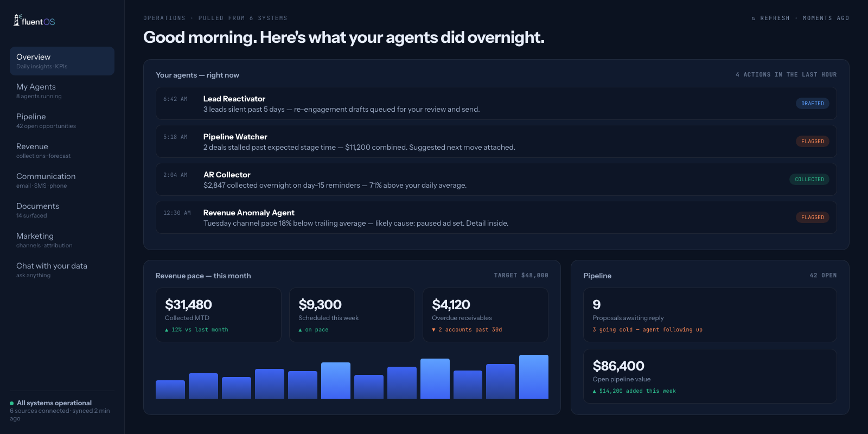868x434 pixels.
Task: Click the green systems operational status dot
Action: click(x=11, y=403)
